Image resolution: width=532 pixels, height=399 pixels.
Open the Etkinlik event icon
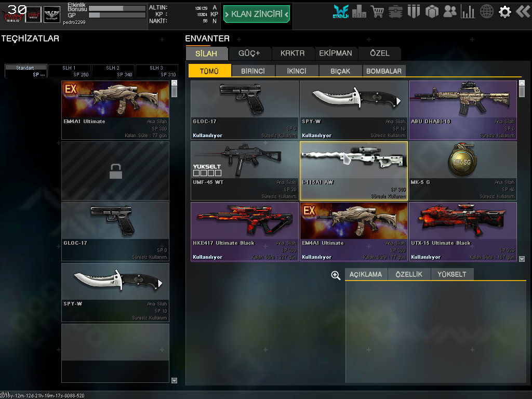point(341,12)
